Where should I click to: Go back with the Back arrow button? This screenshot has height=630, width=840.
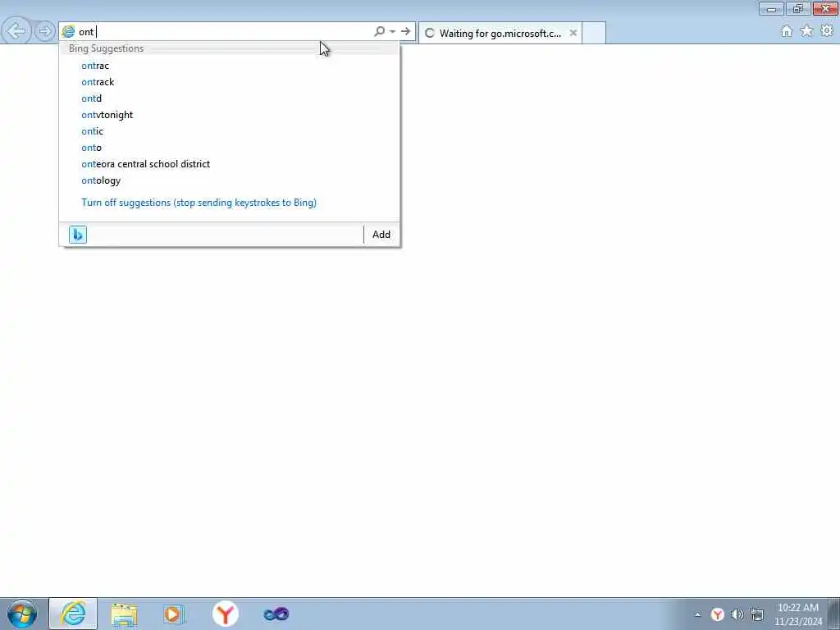pos(16,31)
